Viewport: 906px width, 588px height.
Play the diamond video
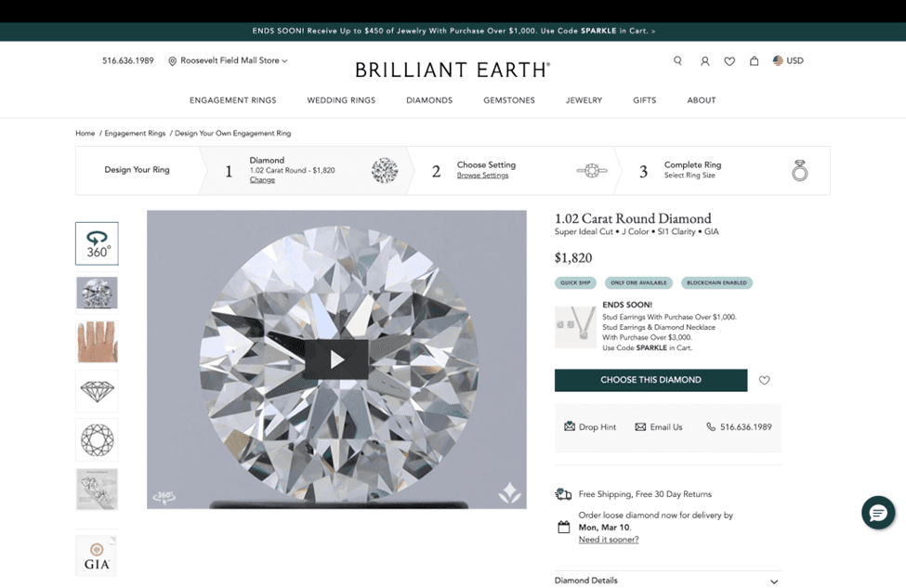tap(336, 359)
